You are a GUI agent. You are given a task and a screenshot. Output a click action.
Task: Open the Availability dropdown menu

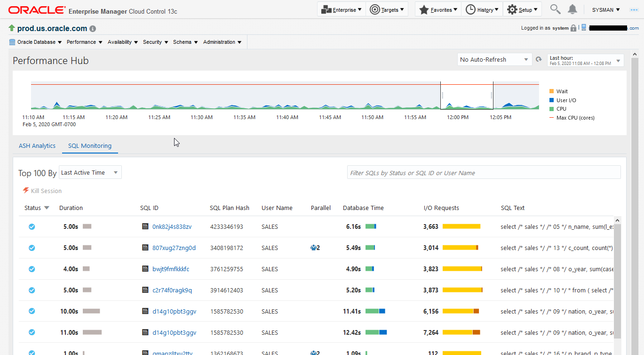click(123, 42)
